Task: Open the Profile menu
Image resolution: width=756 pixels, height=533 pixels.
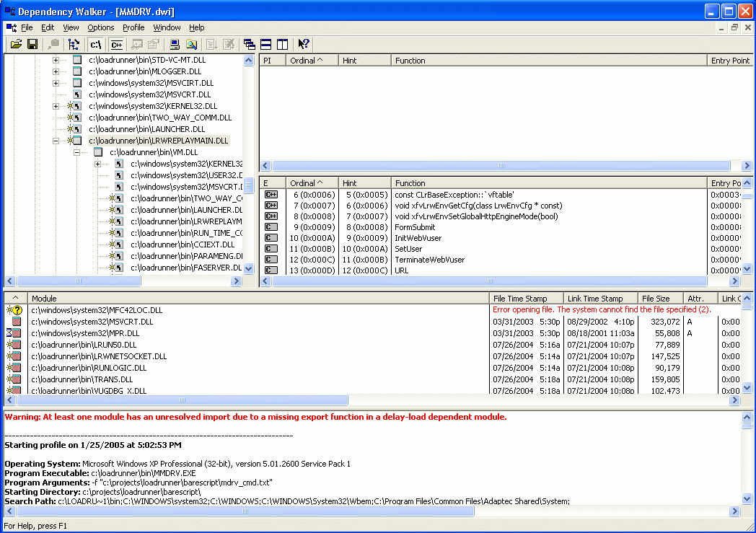Action: coord(133,27)
